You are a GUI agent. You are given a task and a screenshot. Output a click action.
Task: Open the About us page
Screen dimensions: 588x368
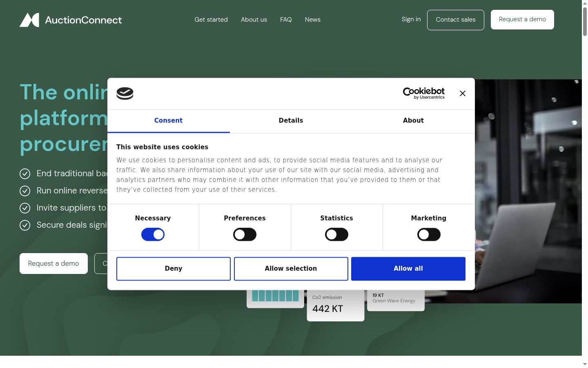(254, 20)
